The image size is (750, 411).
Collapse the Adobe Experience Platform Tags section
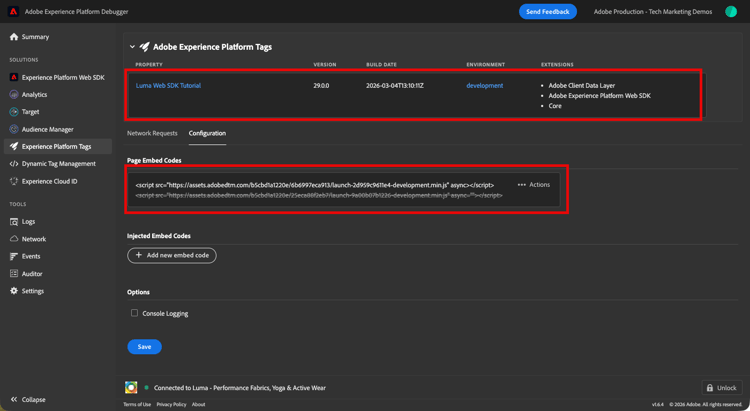click(132, 47)
